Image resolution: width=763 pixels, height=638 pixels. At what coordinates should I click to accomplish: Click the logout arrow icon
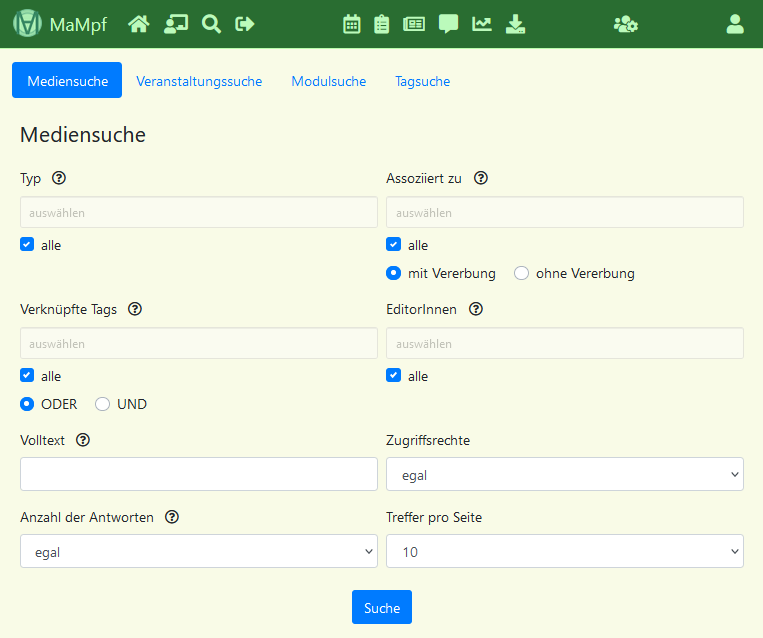(x=245, y=24)
